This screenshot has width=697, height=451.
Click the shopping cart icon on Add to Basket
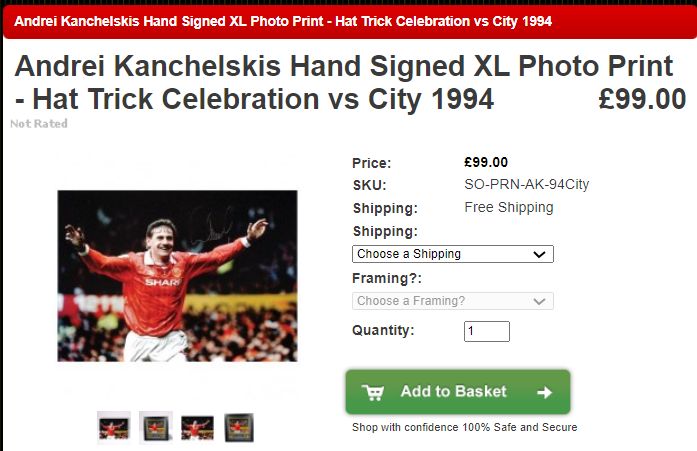point(373,392)
